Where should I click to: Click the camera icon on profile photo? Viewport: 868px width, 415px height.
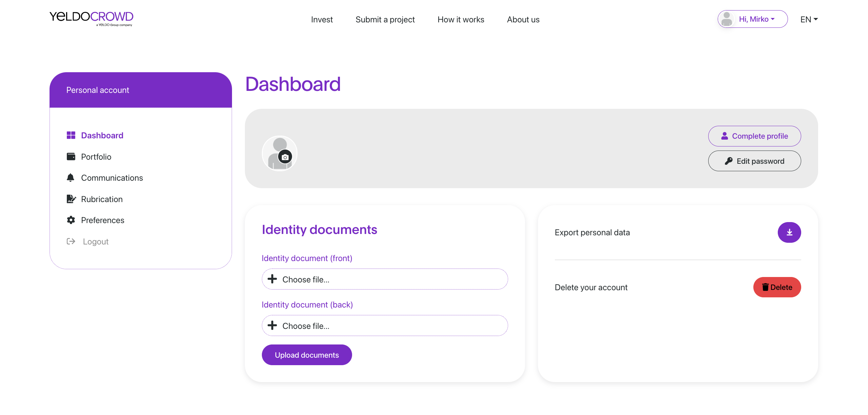coord(285,157)
